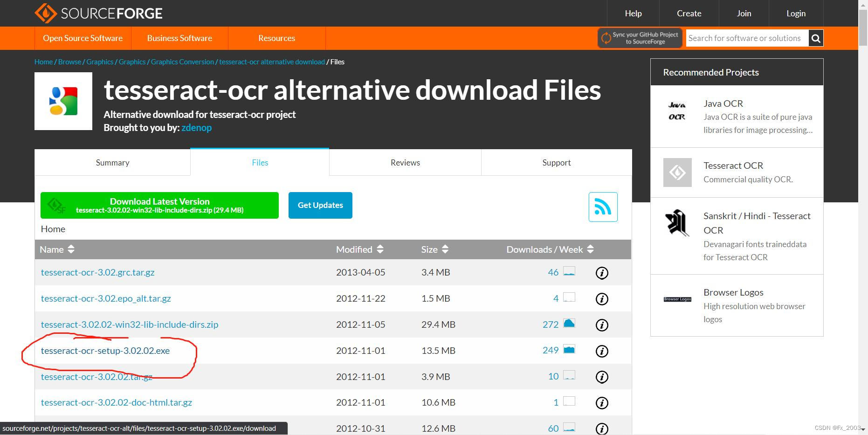Click the download chart icon beside 249
868x435 pixels.
tap(569, 350)
